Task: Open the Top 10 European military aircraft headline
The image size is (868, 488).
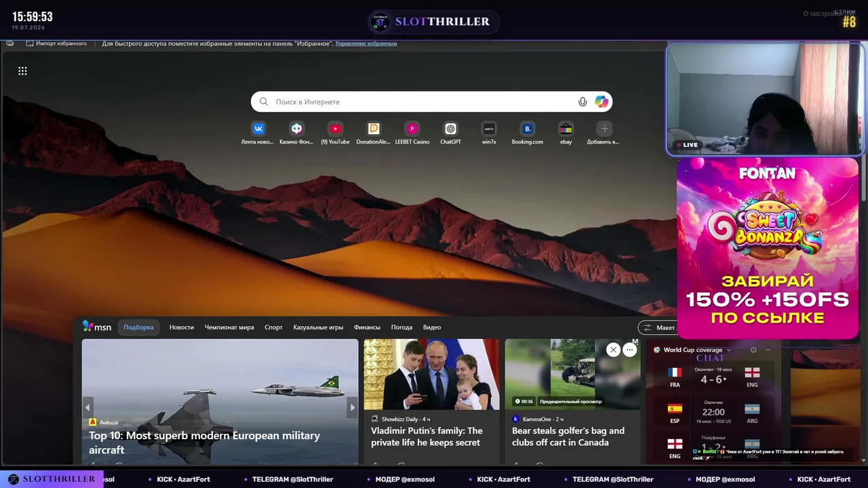Action: point(204,443)
